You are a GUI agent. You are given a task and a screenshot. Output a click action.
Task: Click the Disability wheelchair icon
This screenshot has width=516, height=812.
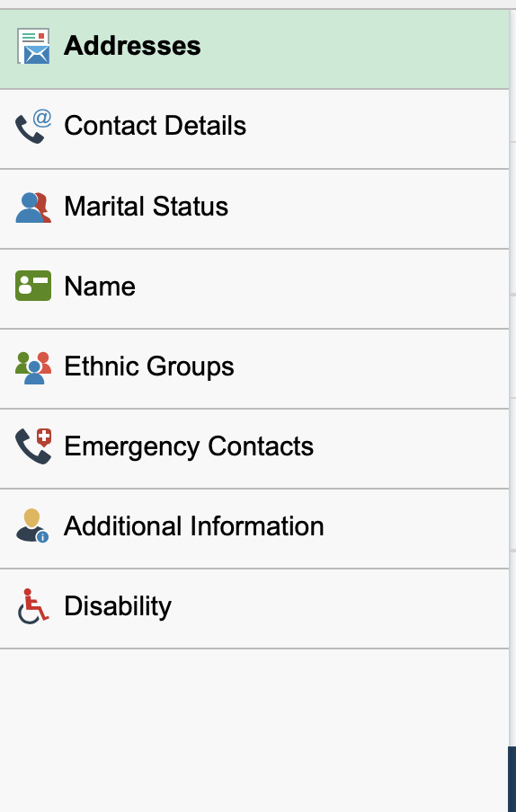[x=33, y=606]
